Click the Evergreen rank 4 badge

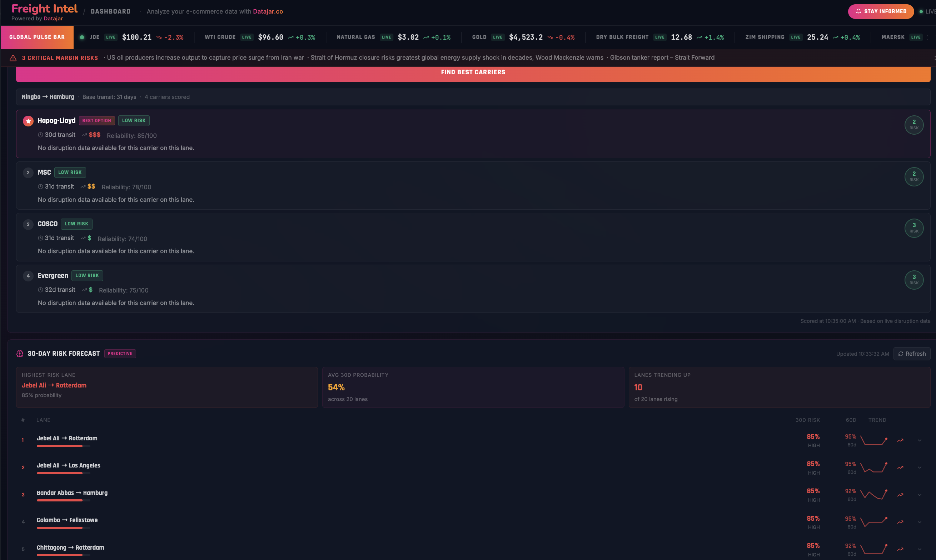[28, 276]
